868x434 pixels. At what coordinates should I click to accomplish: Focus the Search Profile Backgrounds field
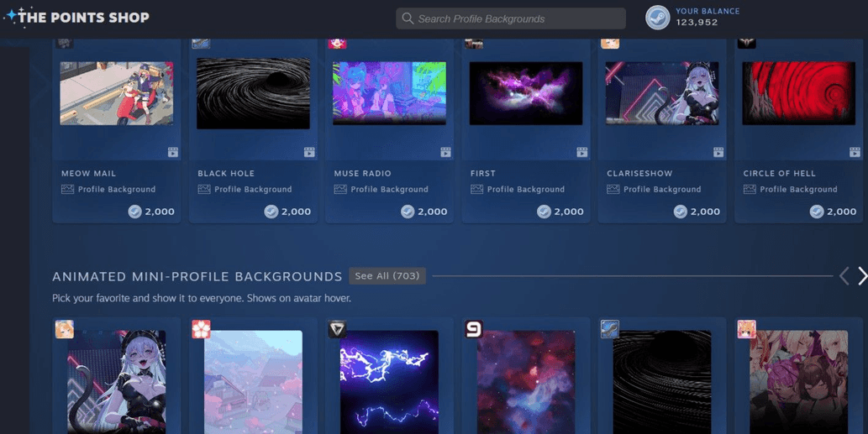point(510,18)
